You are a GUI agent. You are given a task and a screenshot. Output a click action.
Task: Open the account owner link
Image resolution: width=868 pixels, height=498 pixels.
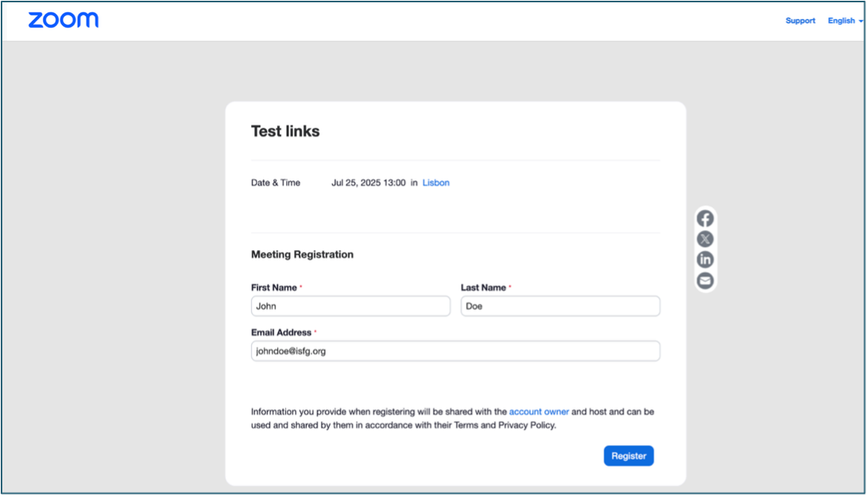coord(538,412)
